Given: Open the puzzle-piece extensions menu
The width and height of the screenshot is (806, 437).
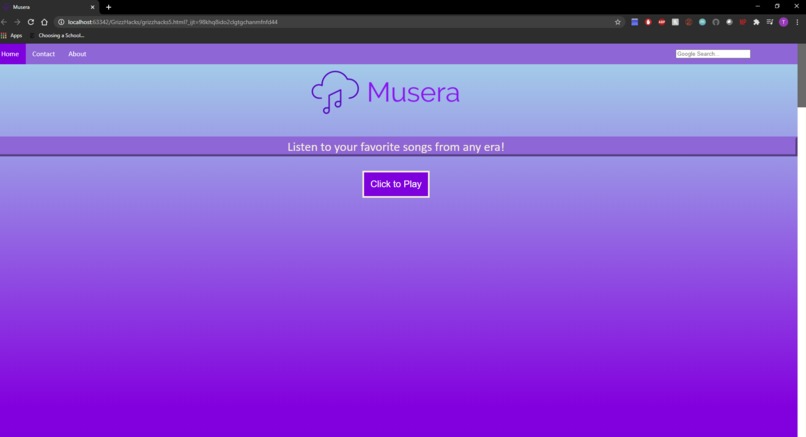Looking at the screenshot, I should point(756,22).
